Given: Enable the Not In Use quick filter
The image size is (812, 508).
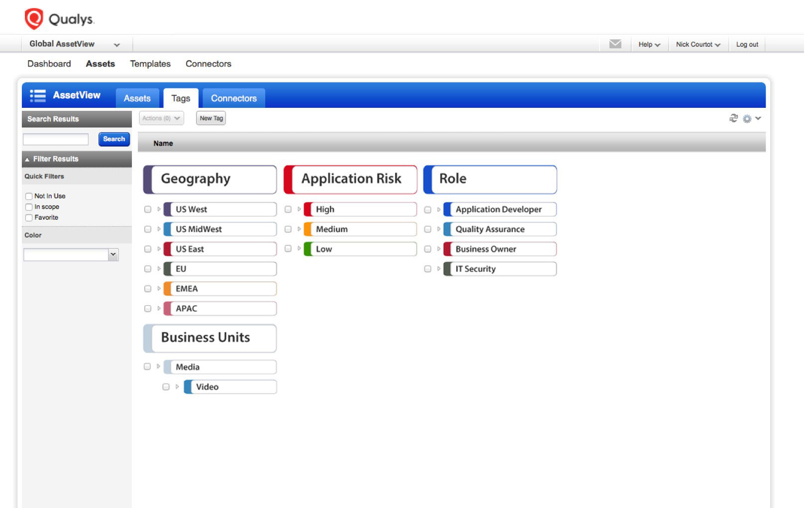Looking at the screenshot, I should tap(28, 196).
